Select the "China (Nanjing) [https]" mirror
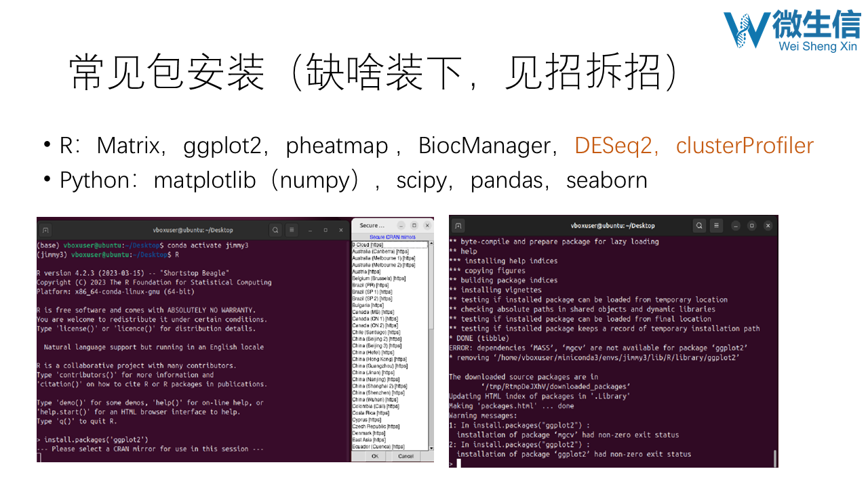 [x=389, y=380]
